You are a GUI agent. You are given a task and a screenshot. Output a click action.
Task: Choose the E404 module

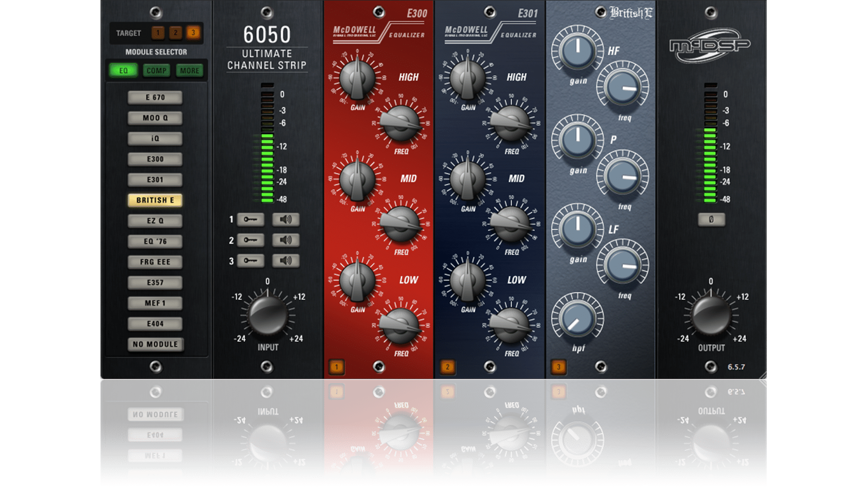point(155,324)
